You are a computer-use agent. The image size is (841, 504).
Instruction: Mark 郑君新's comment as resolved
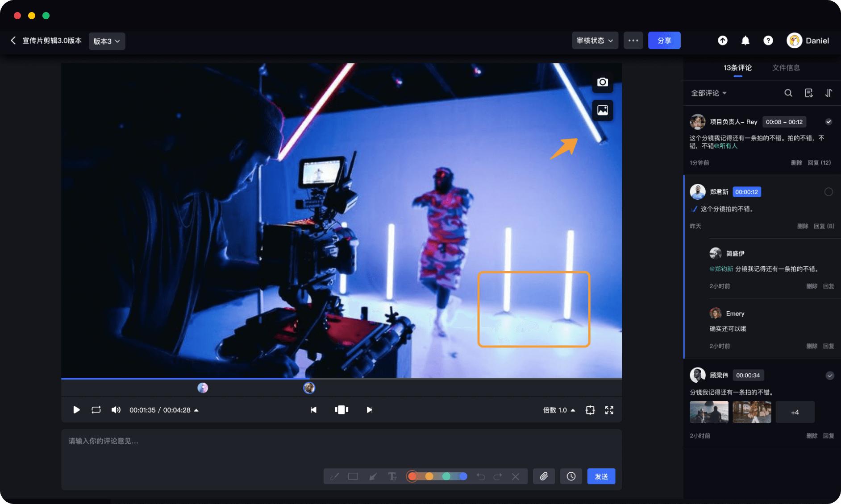tap(828, 192)
